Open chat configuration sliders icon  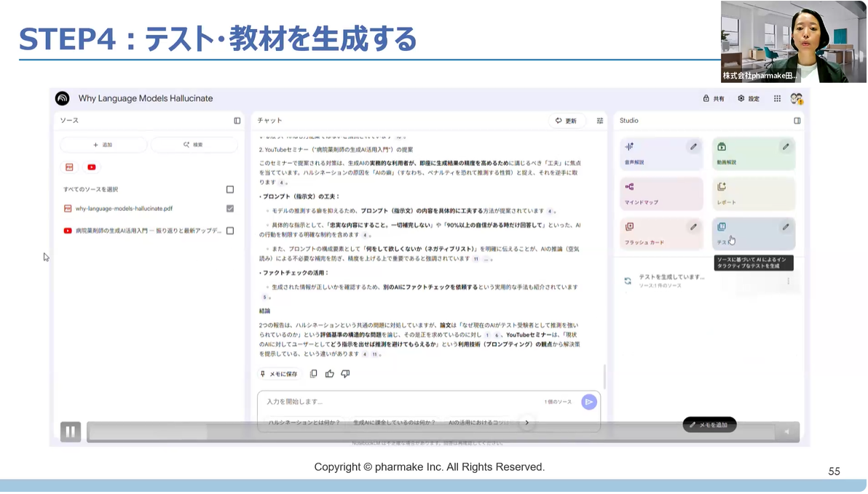click(x=600, y=121)
